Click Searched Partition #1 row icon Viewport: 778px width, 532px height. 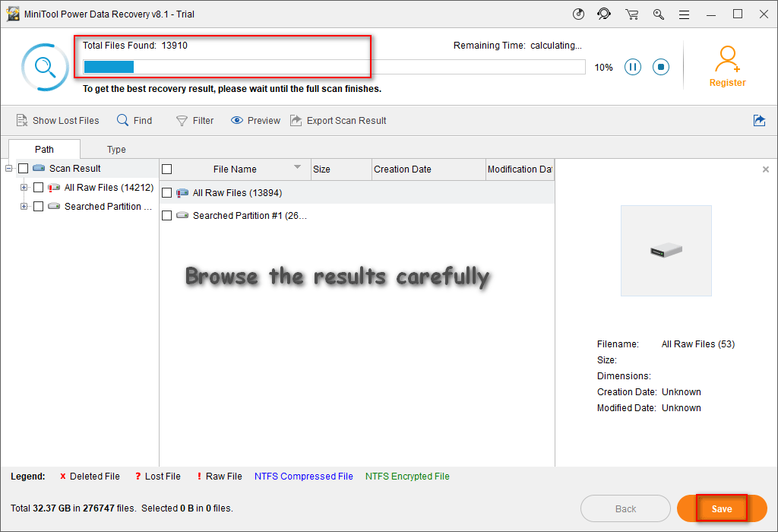(182, 215)
